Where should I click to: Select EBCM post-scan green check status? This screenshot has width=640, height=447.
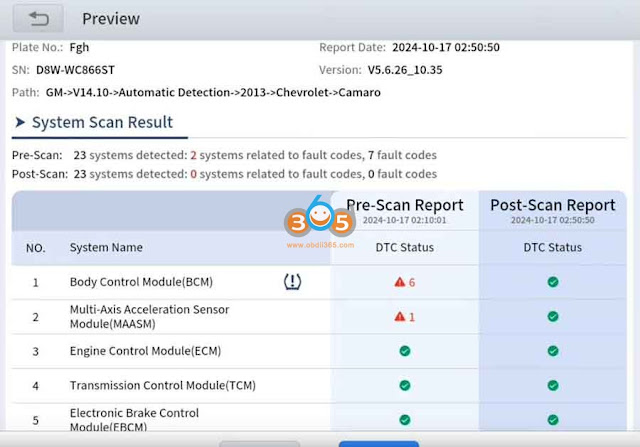[553, 420]
